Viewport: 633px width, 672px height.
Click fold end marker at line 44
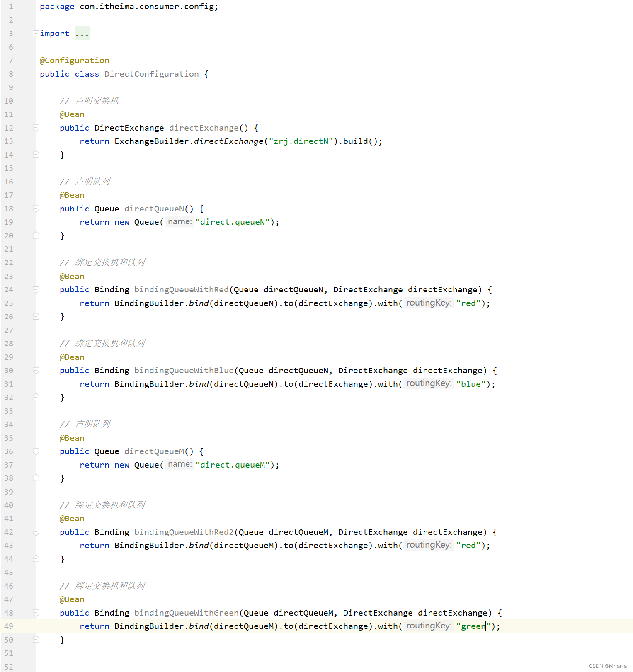click(36, 559)
